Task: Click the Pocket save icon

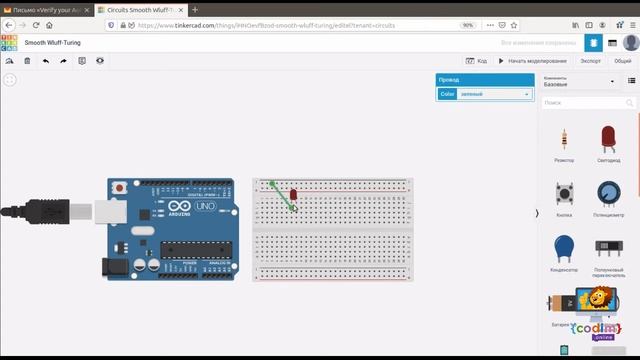Action: pos(502,25)
